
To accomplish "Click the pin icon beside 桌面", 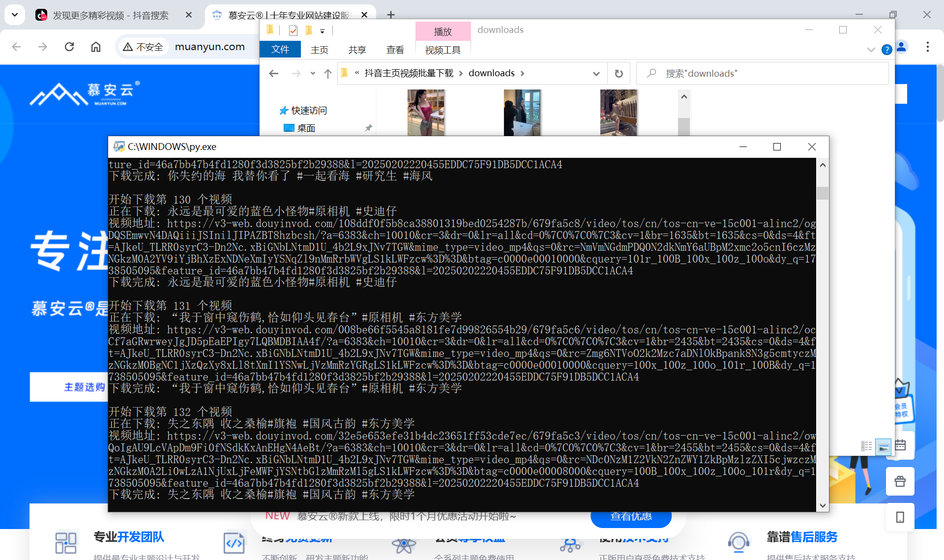I will [368, 128].
